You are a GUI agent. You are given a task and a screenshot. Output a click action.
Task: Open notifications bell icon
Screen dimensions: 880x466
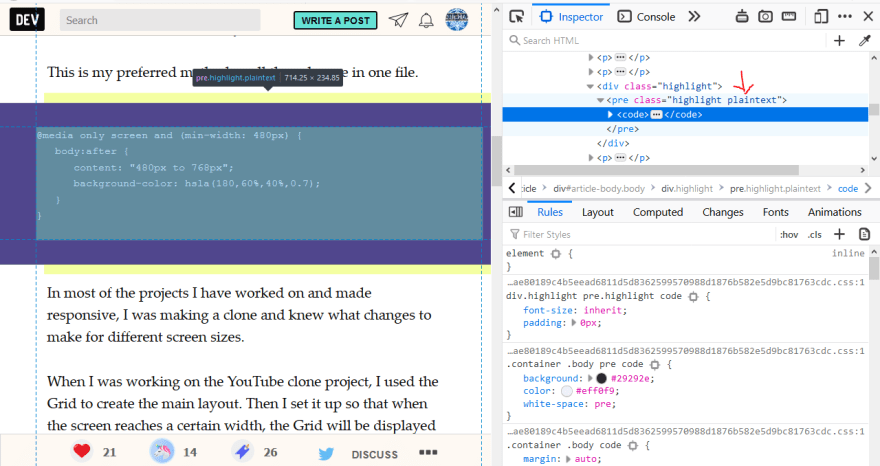click(x=427, y=20)
